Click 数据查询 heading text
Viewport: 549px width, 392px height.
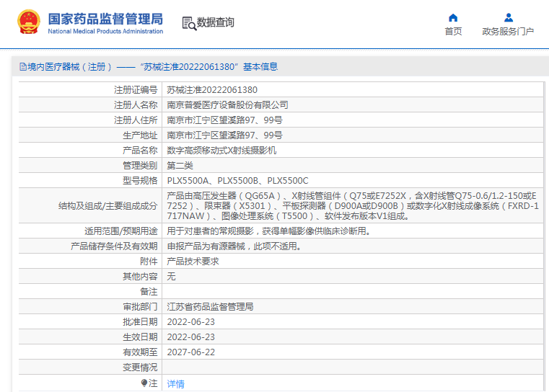click(215, 22)
